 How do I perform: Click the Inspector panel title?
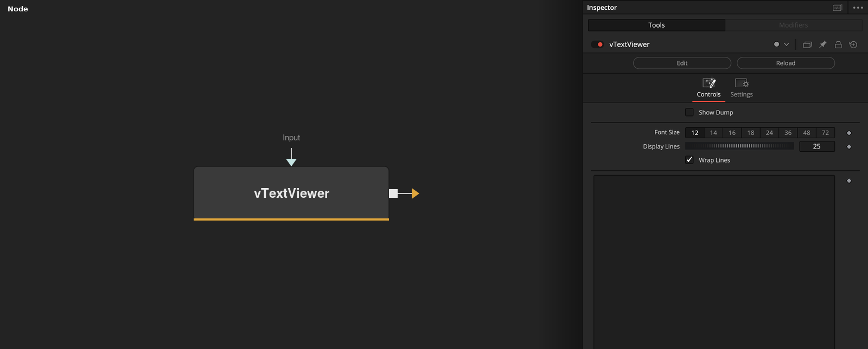coord(602,8)
